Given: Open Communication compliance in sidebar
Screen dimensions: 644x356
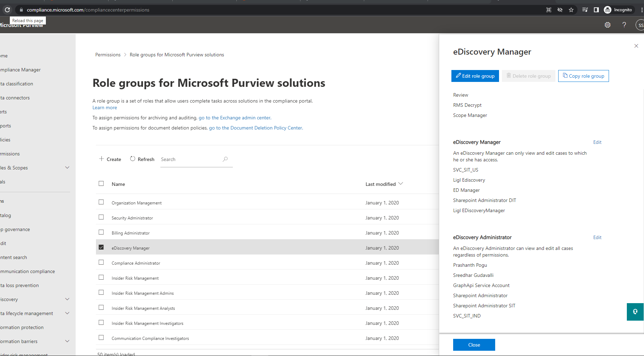Looking at the screenshot, I should tap(27, 271).
